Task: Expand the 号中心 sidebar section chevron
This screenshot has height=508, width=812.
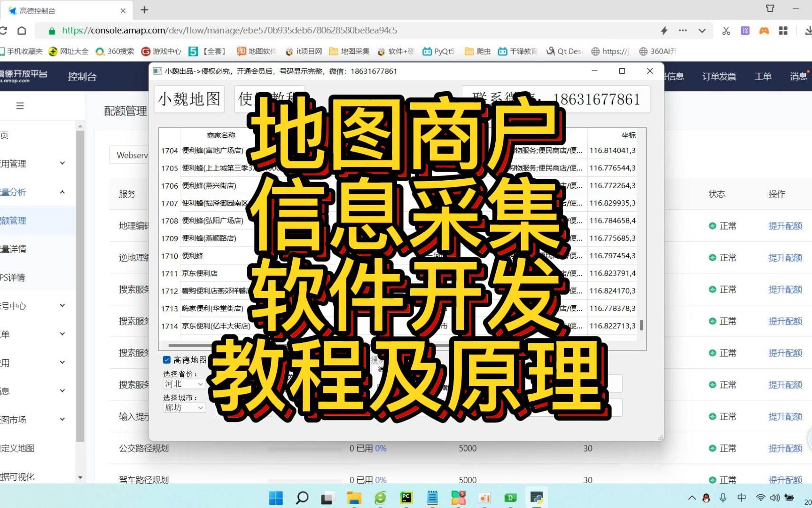Action: pyautogui.click(x=62, y=306)
